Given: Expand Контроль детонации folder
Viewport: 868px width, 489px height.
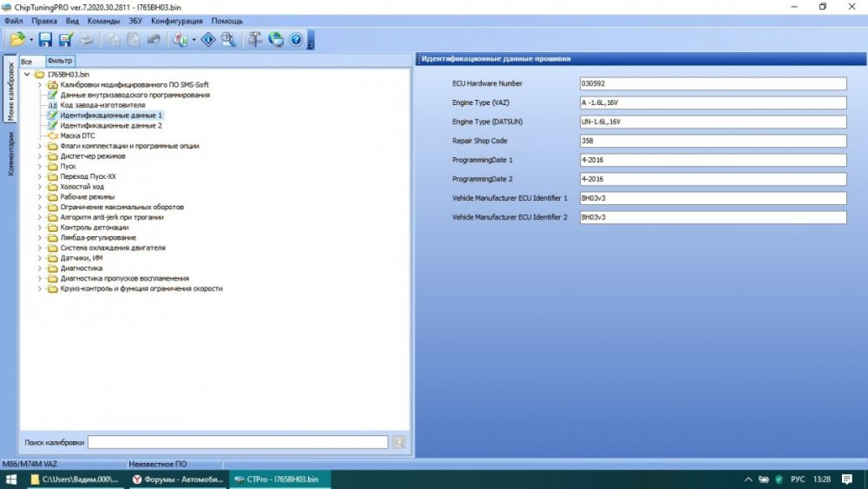Looking at the screenshot, I should point(39,228).
